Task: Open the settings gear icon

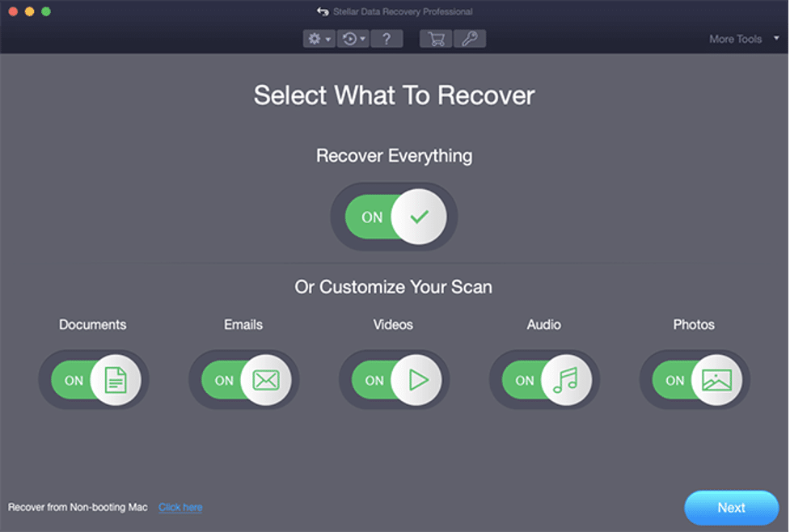Action: pyautogui.click(x=315, y=38)
